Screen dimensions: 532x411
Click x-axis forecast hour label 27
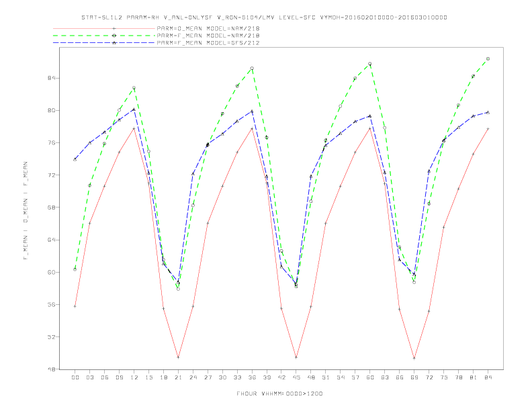point(208,377)
